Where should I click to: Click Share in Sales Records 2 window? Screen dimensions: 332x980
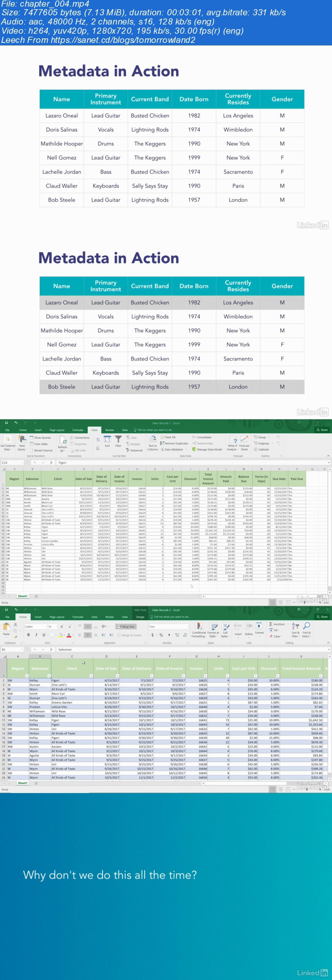[x=322, y=617]
